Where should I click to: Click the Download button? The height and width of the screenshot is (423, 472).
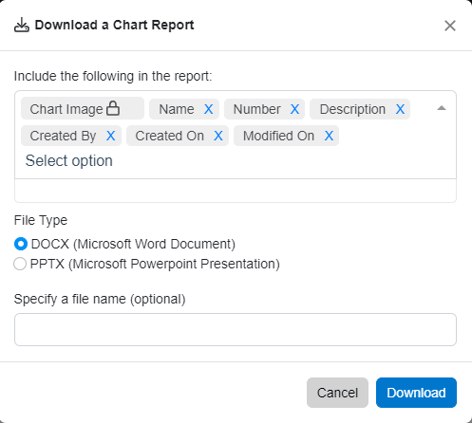[x=416, y=393]
